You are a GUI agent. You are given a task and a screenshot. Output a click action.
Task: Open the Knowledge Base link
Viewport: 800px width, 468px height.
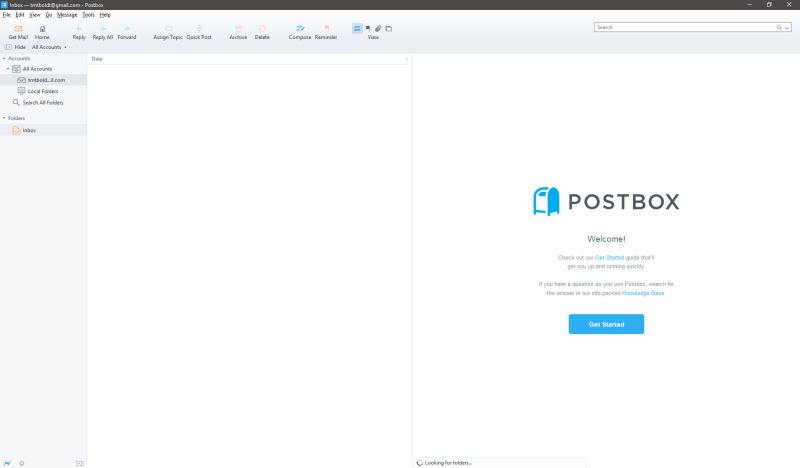pyautogui.click(x=643, y=293)
